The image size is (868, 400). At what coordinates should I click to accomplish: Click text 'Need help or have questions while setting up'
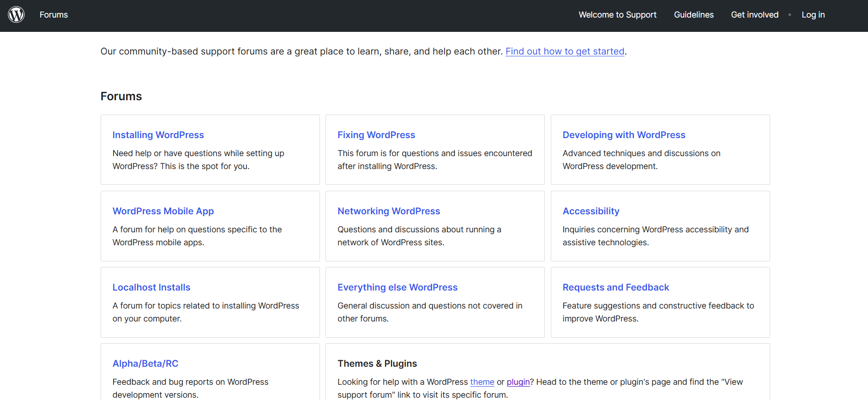[x=198, y=153]
